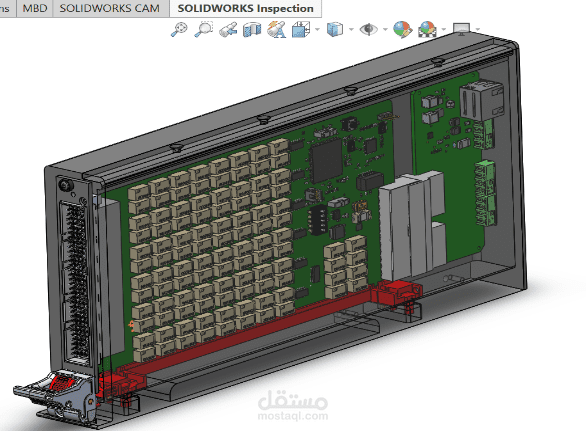The width and height of the screenshot is (586, 431).
Task: Open the SOLIDWORKS CAM tab
Action: pyautogui.click(x=110, y=8)
